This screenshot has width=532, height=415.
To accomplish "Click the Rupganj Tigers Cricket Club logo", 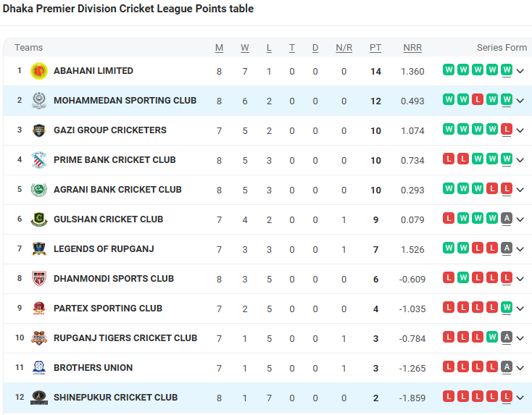I will [39, 338].
